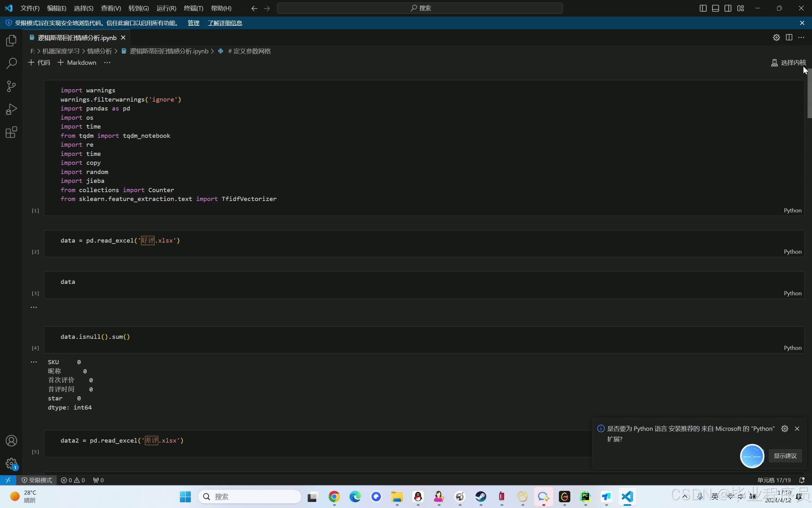This screenshot has width=812, height=508.
Task: Open Steam from the taskbar
Action: coord(481,497)
